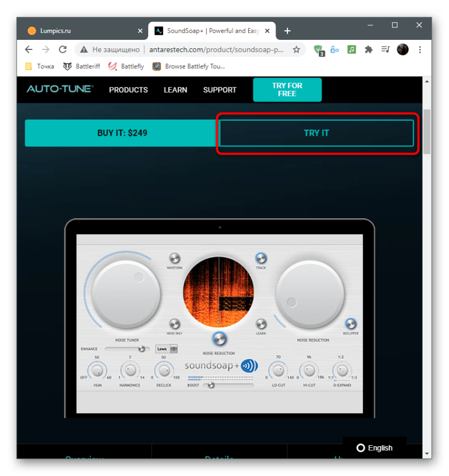The width and height of the screenshot is (449, 476).
Task: Bookmark the page with the star icon
Action: [x=296, y=49]
